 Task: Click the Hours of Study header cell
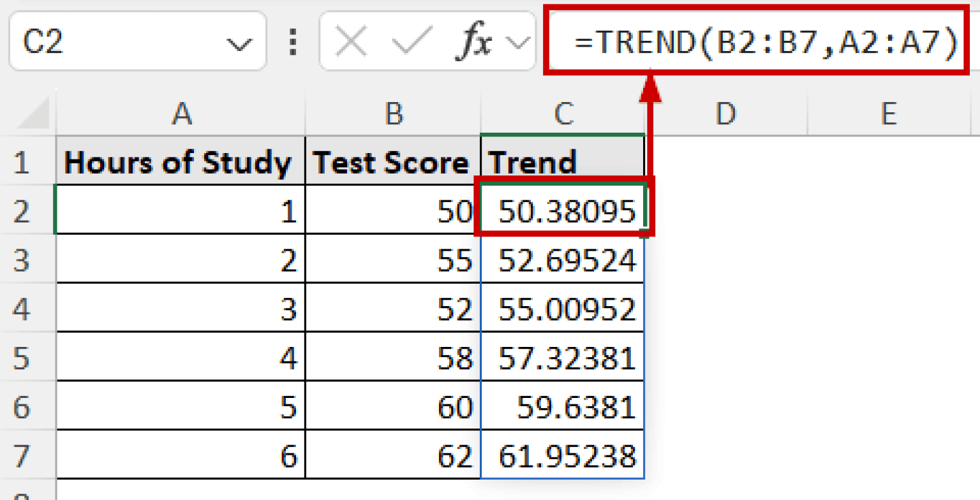tap(178, 163)
